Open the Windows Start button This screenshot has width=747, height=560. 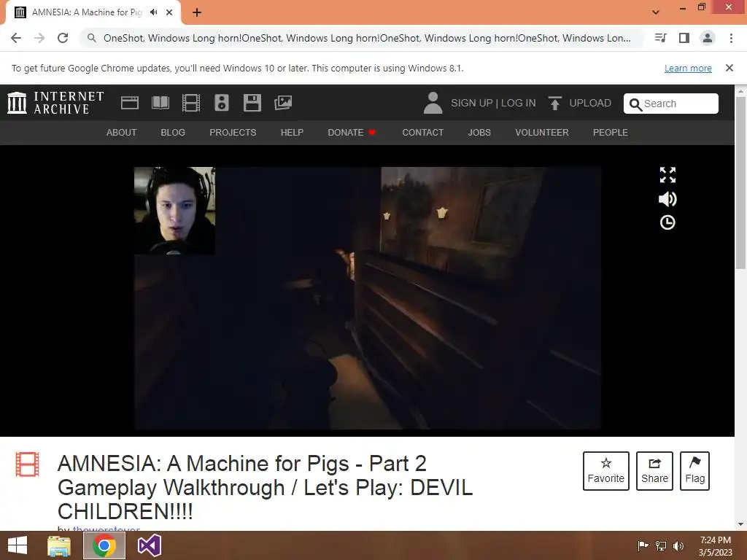[18, 545]
